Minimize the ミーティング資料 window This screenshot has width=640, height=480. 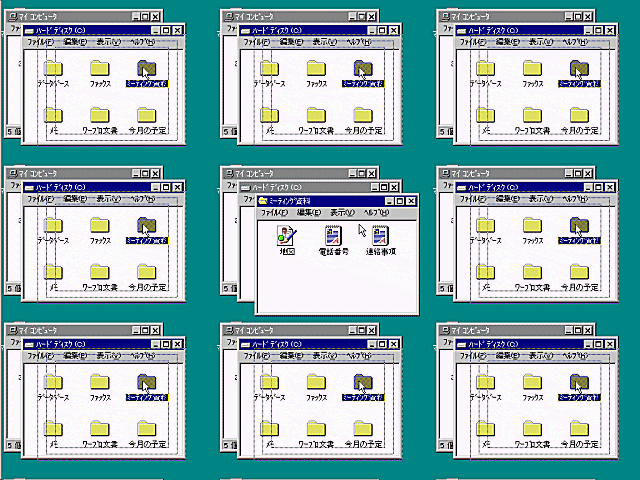(x=387, y=201)
